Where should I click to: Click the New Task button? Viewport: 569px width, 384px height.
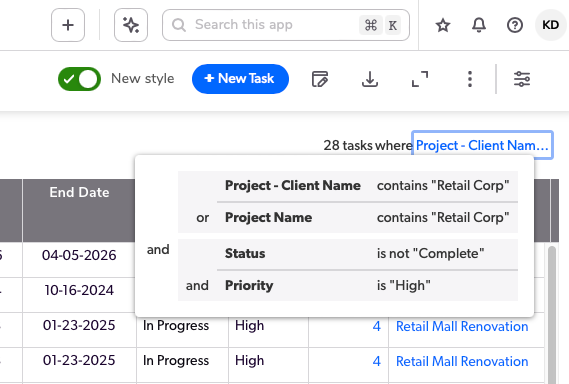tap(240, 79)
